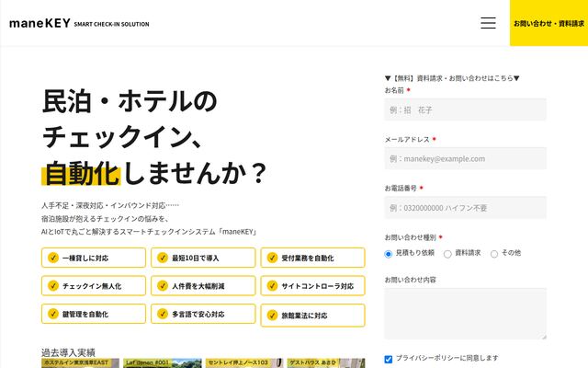Screen dimensions: 588x368
Task: Click the お問い合わせ内容 text area
Action: (465, 314)
